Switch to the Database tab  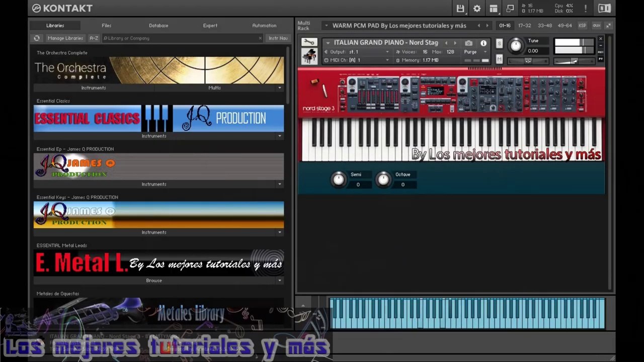click(x=158, y=26)
